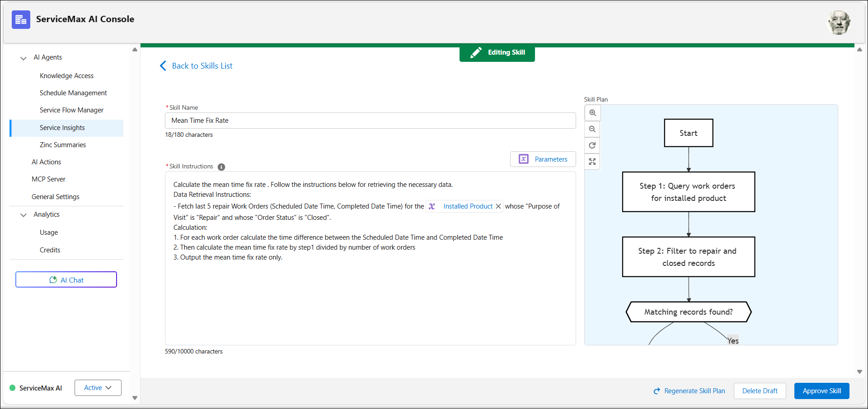868x409 pixels.
Task: Open Service Flow Manager in sidebar
Action: tap(66, 110)
